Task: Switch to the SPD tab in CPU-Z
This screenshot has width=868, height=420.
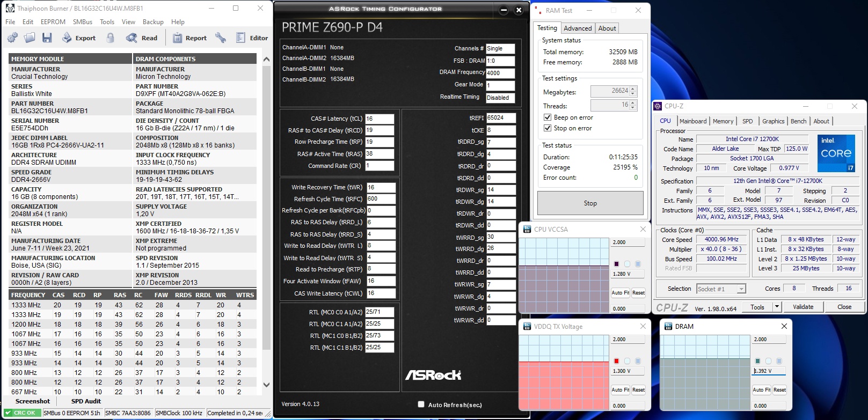Action: 747,121
